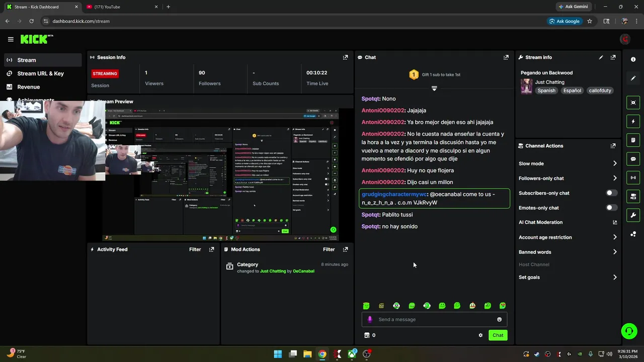Screen dimensions: 644x362
Task: Expand Banned words settings
Action: tap(615, 252)
